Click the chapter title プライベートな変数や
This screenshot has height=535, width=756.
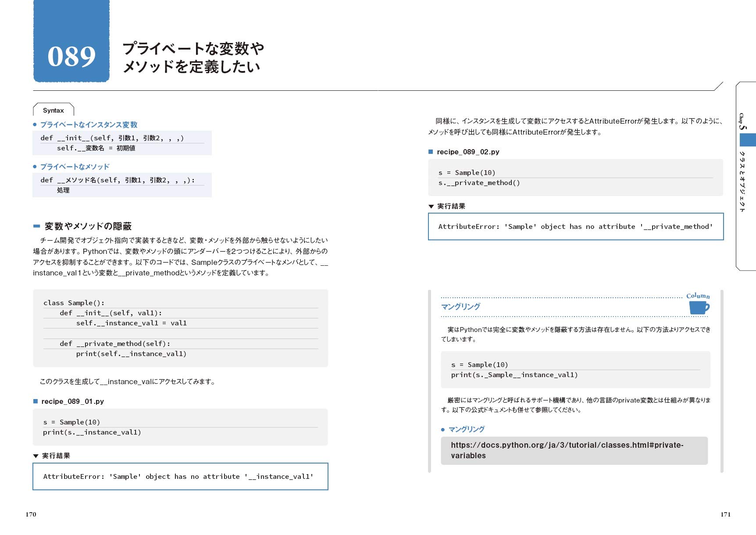click(x=193, y=48)
